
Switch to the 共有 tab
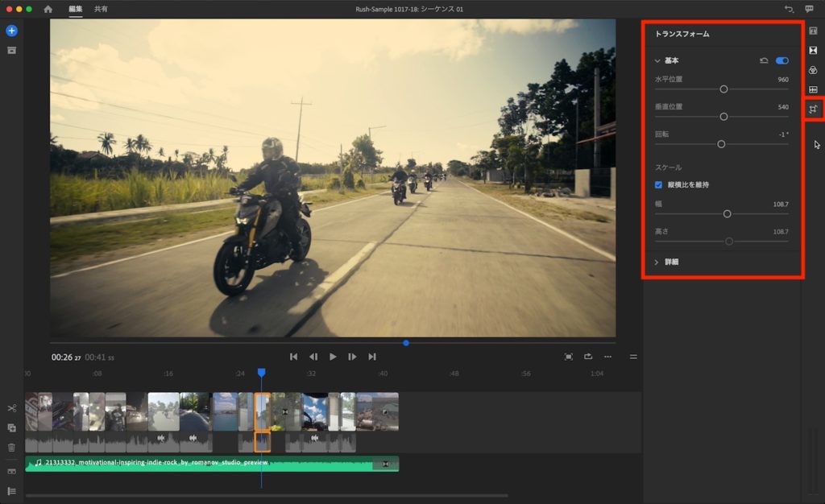tap(101, 9)
